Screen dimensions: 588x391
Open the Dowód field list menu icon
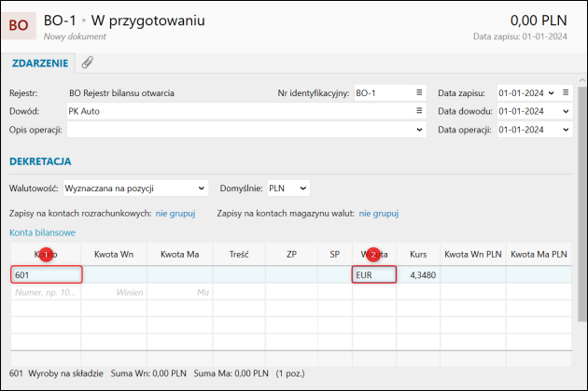[x=419, y=111]
